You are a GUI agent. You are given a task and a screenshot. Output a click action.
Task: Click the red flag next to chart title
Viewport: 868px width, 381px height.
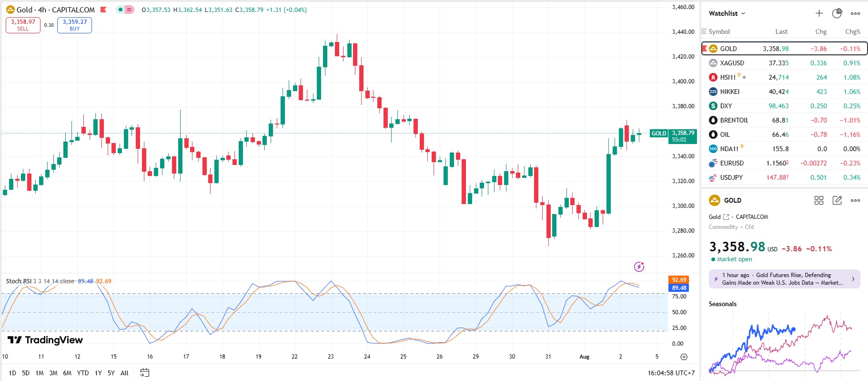pos(103,10)
